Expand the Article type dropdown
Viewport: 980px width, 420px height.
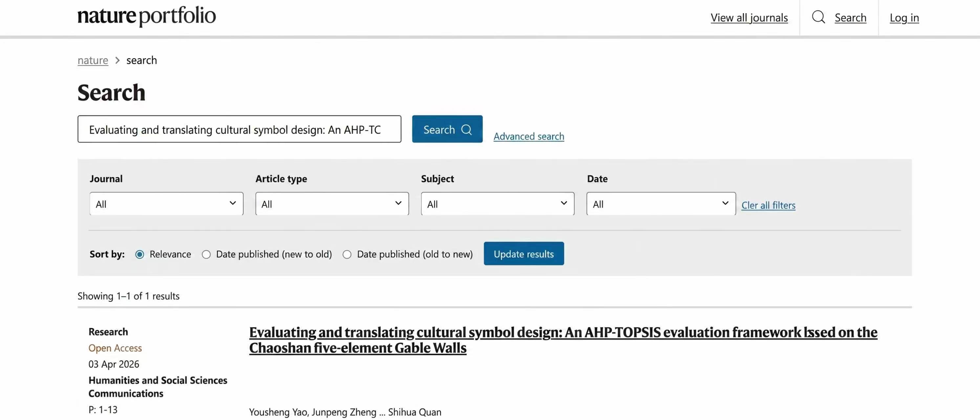tap(332, 204)
